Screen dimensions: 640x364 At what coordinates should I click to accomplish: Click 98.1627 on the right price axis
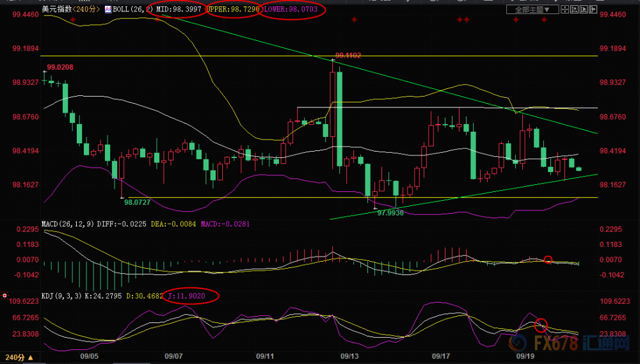[612, 185]
